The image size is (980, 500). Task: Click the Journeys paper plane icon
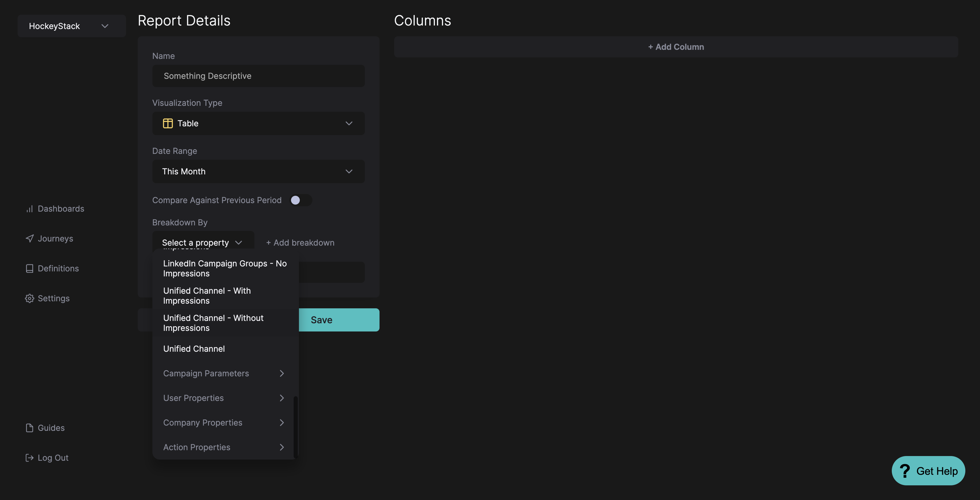tap(29, 239)
